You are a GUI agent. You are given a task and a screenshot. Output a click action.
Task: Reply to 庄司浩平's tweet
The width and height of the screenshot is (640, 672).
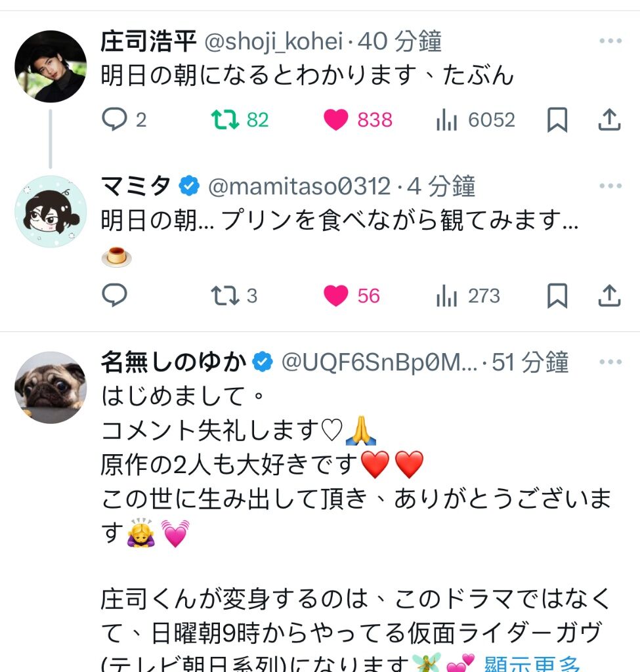[x=115, y=119]
